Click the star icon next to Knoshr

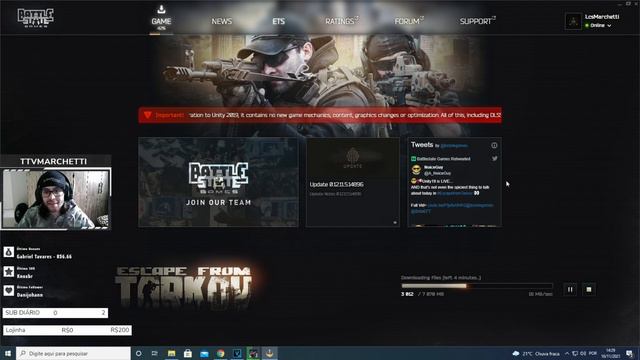click(9, 271)
